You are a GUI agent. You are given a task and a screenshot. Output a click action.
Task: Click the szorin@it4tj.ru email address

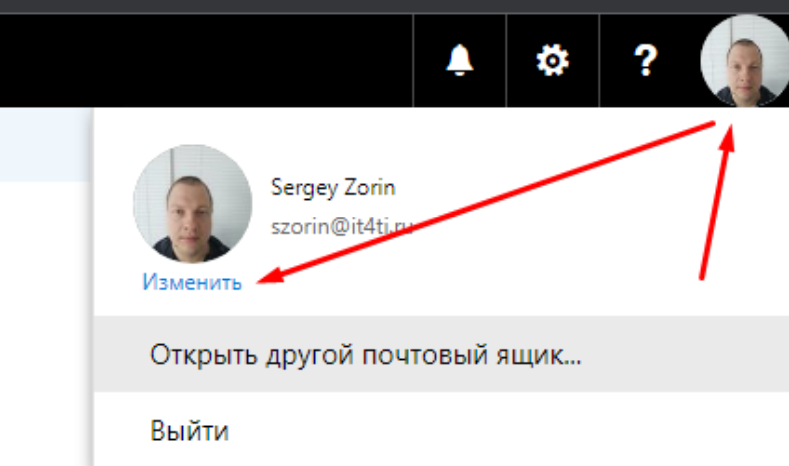point(342,227)
